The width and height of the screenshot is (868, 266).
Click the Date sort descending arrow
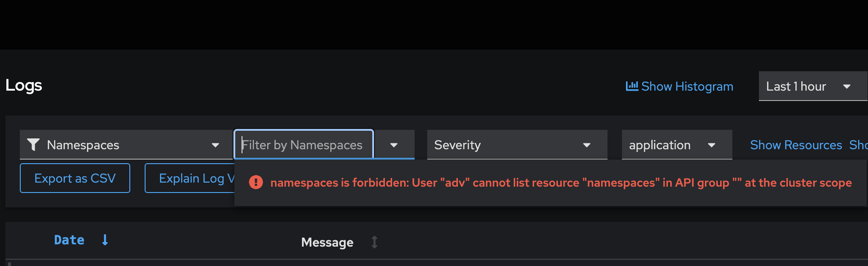(x=105, y=240)
